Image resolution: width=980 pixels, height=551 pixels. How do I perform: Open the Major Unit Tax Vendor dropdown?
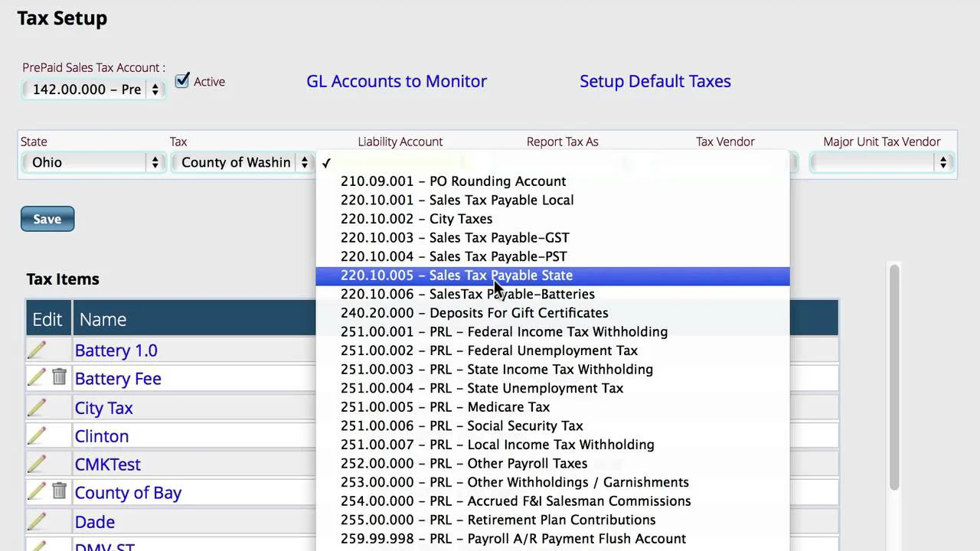(881, 162)
